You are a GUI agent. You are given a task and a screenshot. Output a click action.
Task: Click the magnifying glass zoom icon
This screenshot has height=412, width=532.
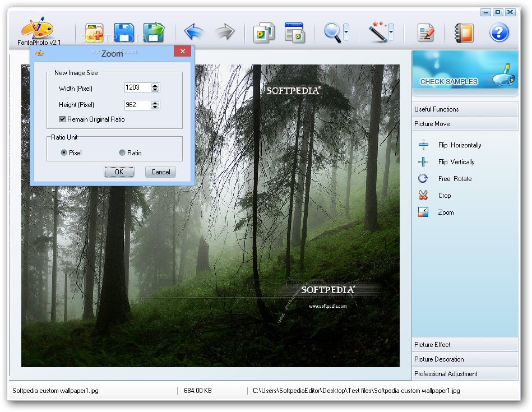[x=332, y=33]
